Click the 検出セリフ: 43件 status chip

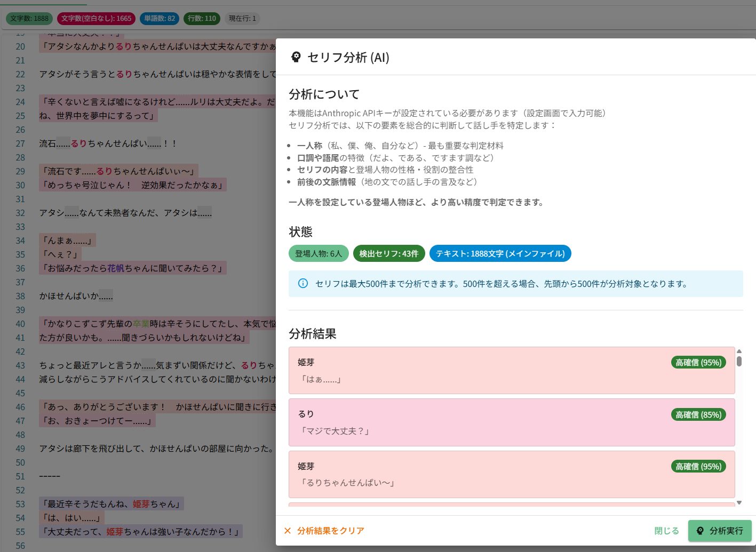pyautogui.click(x=388, y=253)
